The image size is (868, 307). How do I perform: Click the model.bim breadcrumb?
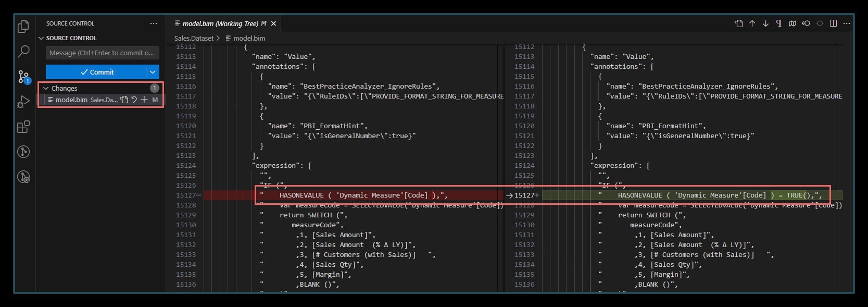pos(249,38)
